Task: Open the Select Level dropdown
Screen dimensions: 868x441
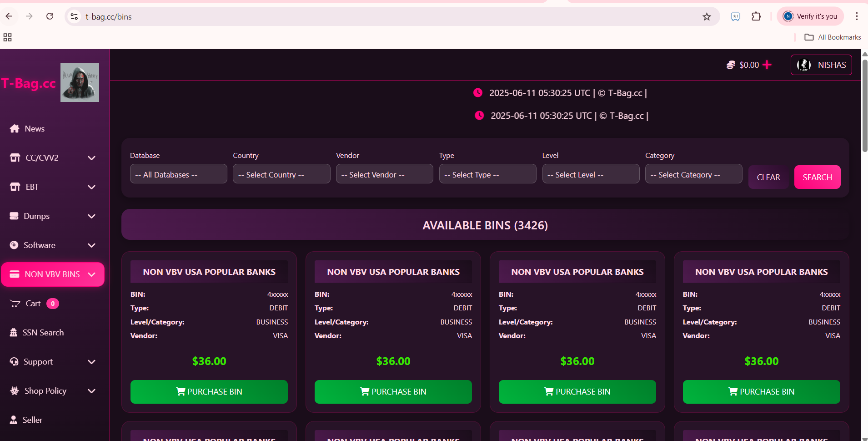Action: coord(591,174)
